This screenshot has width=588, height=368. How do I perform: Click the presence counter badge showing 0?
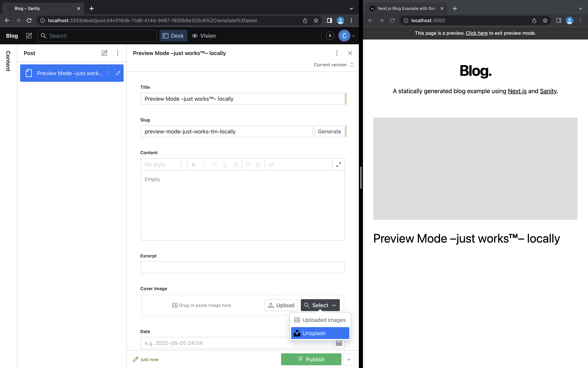(330, 36)
